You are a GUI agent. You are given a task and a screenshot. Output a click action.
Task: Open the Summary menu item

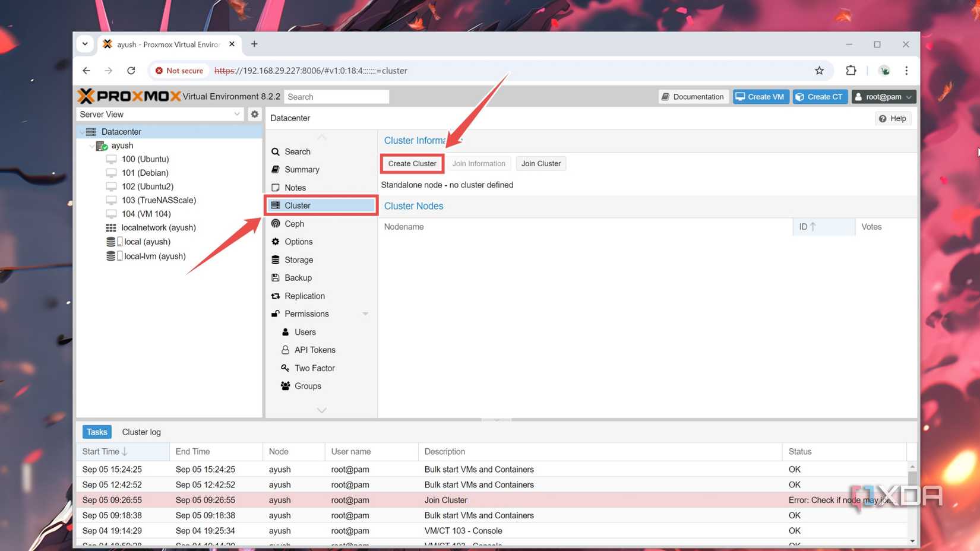click(x=321, y=169)
